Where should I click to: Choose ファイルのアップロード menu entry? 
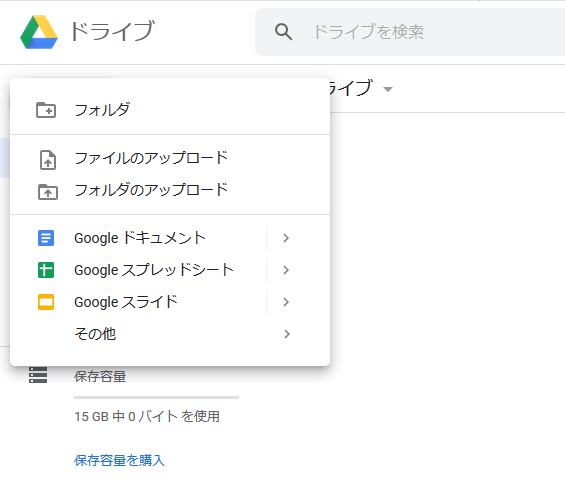[x=170, y=159]
